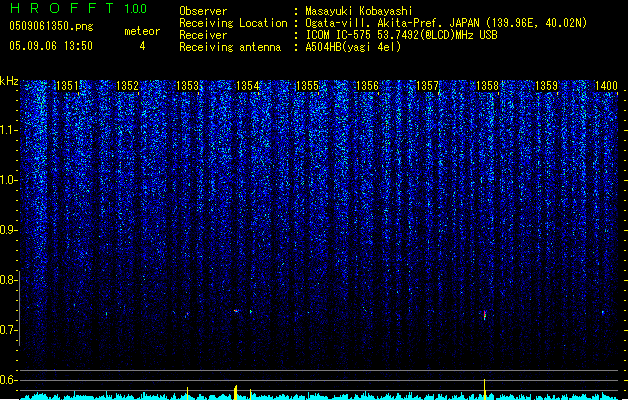Click the date stamp 05.09.06 13:50
This screenshot has height=400, width=629.
(x=51, y=46)
